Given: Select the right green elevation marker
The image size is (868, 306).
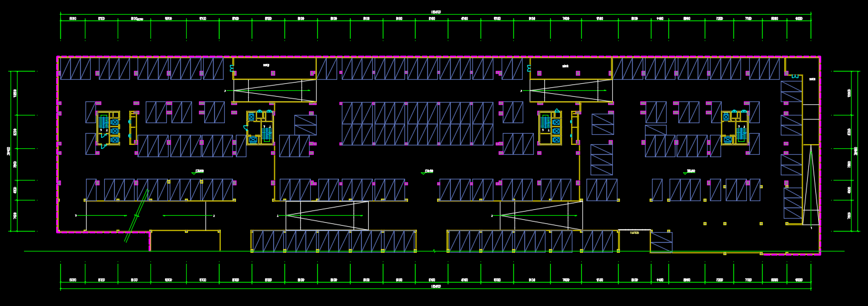Looking at the screenshot, I should [690, 171].
